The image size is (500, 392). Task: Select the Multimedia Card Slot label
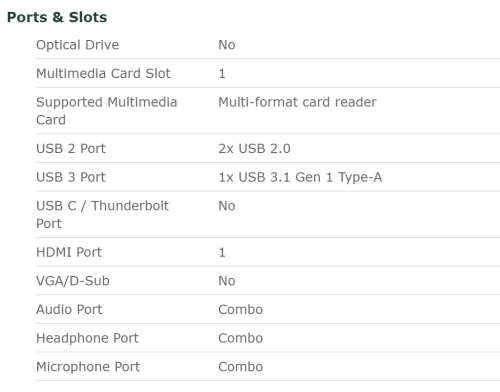tap(103, 73)
